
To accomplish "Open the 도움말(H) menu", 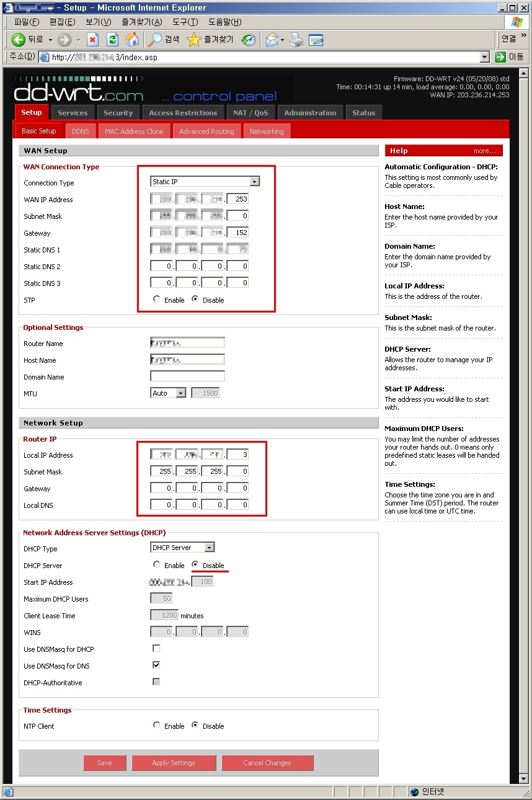I will tap(224, 22).
